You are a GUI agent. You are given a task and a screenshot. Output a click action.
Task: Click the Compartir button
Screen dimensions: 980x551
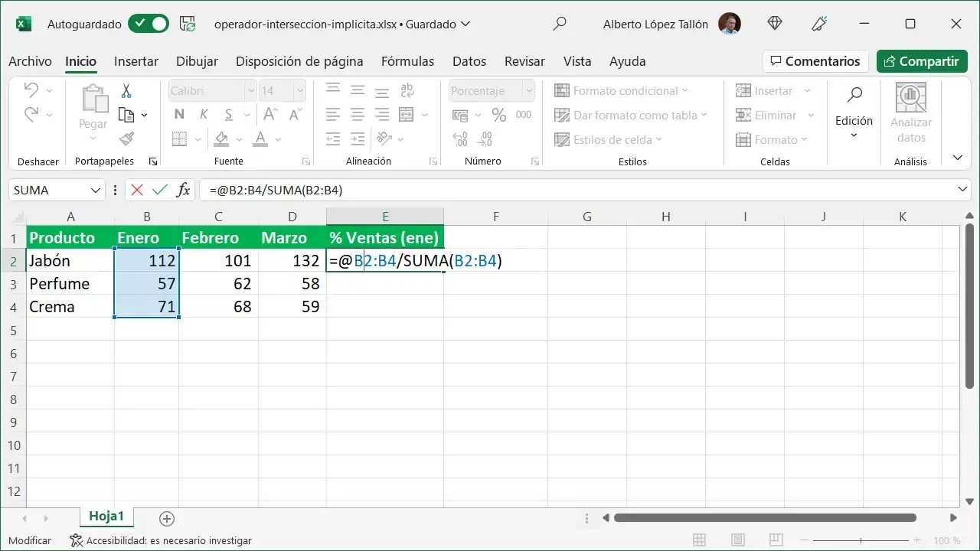pos(921,61)
